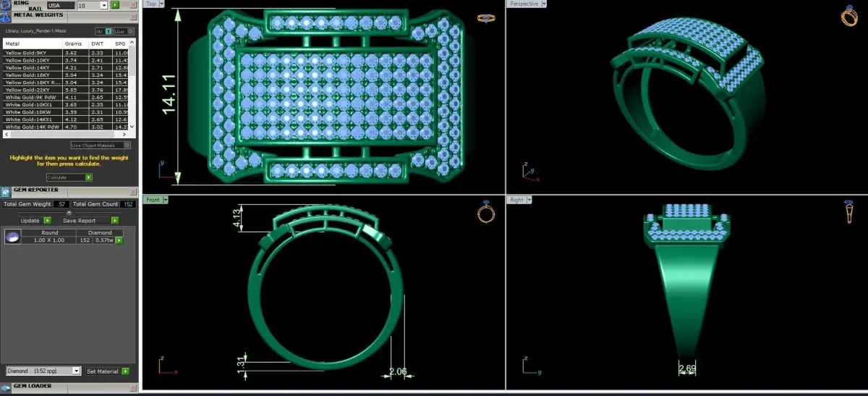Open the ring size 10 dropdown
Image resolution: width=868 pixels, height=396 pixels.
click(x=103, y=5)
